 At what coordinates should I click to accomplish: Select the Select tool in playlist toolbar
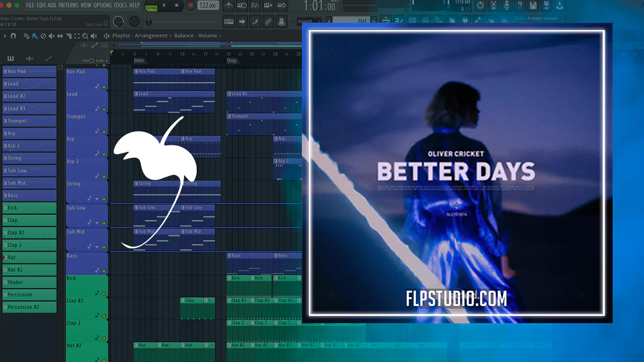77,36
